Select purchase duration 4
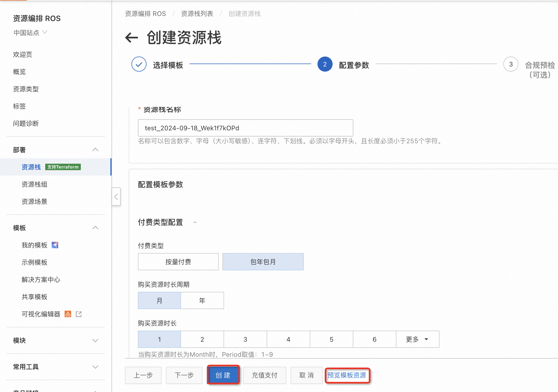This screenshot has width=558, height=392. click(288, 339)
